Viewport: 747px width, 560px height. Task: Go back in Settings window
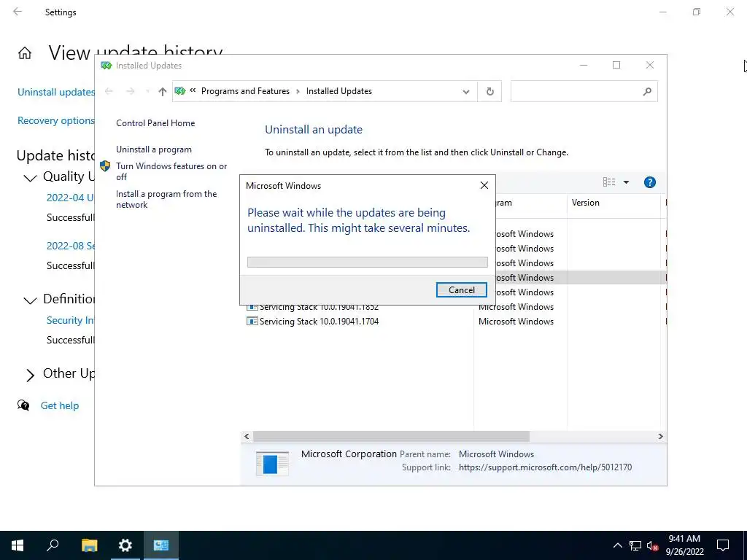[18, 12]
